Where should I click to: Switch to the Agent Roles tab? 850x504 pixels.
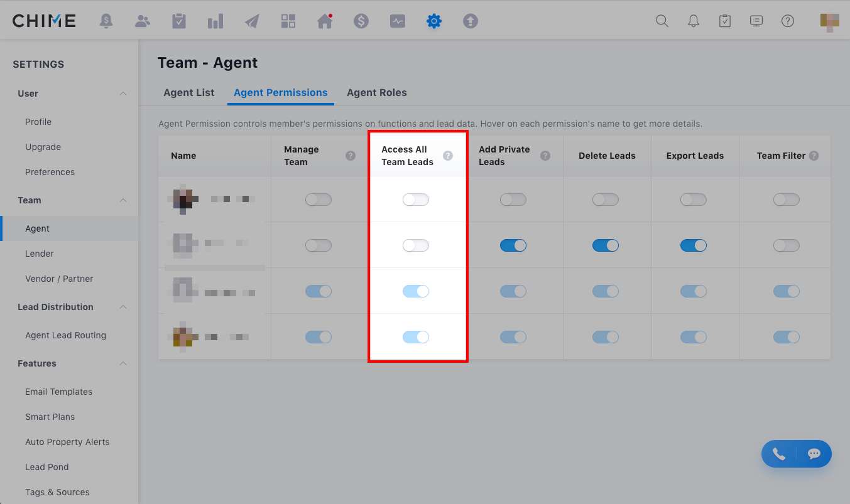coord(376,92)
